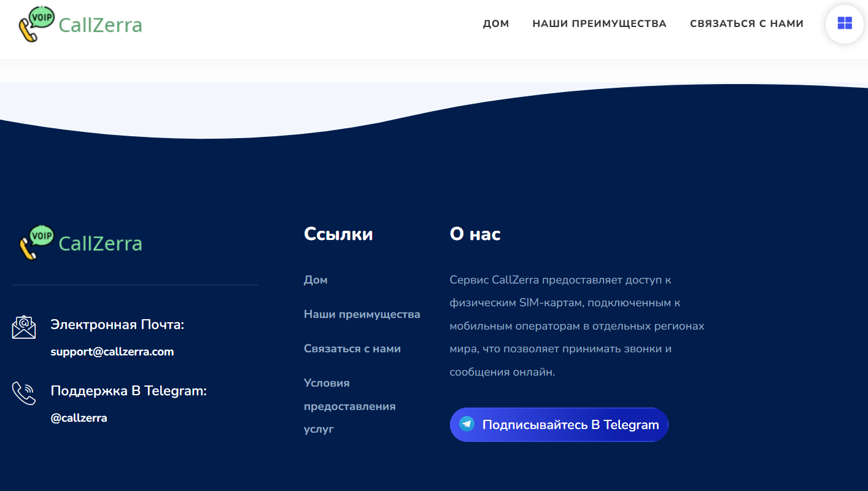The image size is (868, 491).
Task: Click the phone icon beside Telegram support
Action: pos(24,393)
